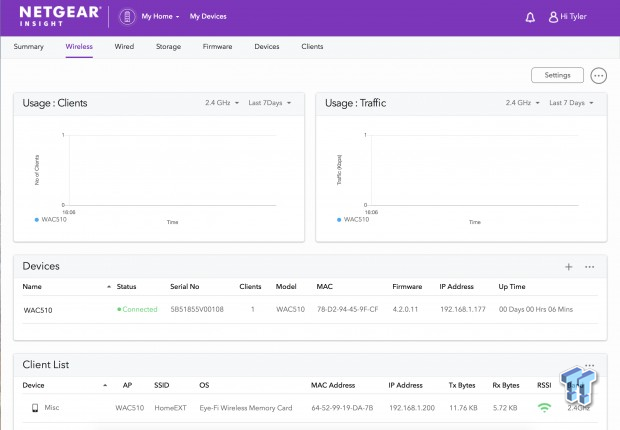Expand the My Home location dropdown
Image resolution: width=620 pixels, height=430 pixels.
click(160, 17)
